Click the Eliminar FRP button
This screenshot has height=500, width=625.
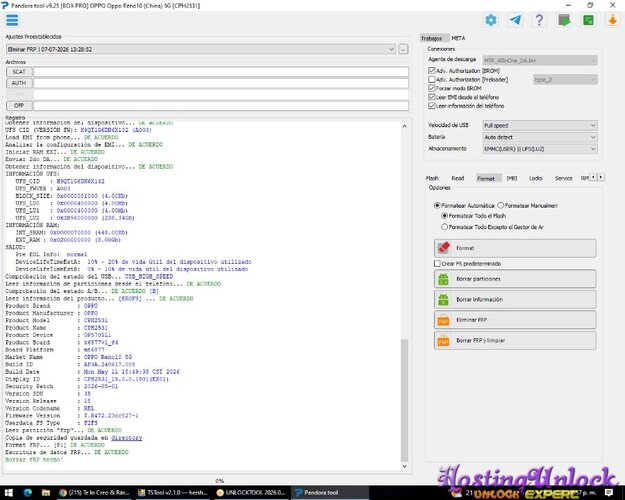[x=515, y=320]
